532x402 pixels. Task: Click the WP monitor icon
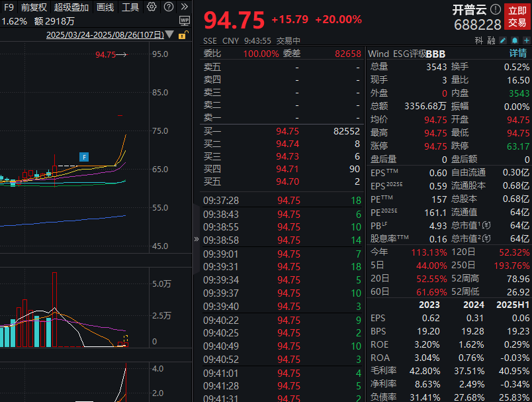coord(185,21)
